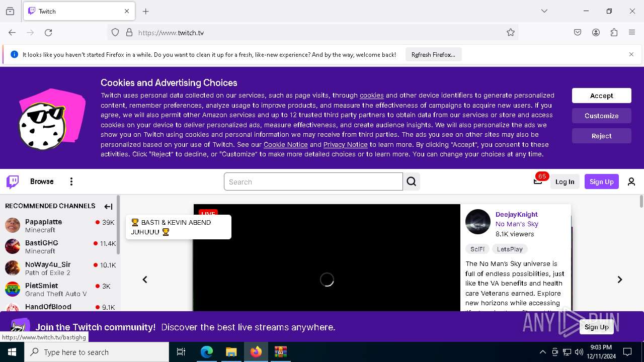Open the cookies link in banner text
This screenshot has height=362, width=644.
pos(372,96)
